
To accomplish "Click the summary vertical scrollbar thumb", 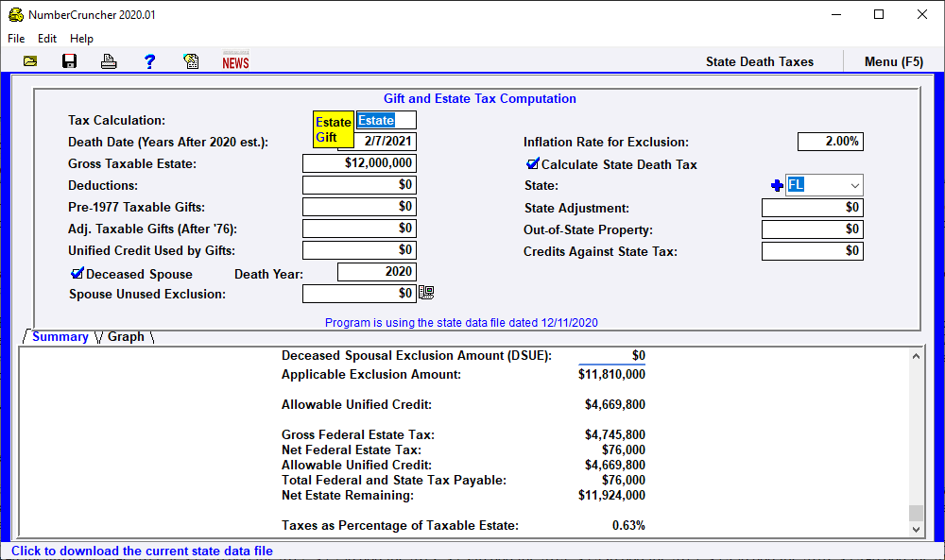I will (916, 513).
